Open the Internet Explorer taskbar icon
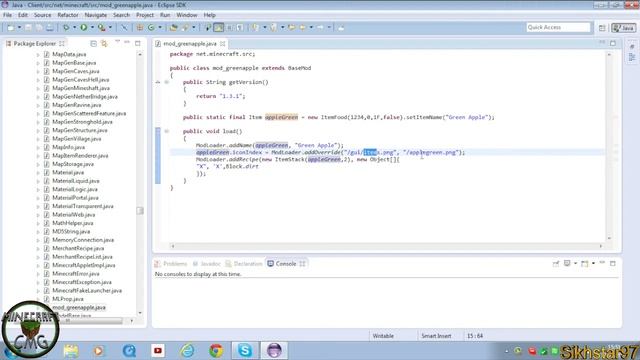The width and height of the screenshot is (640, 360). (187, 351)
